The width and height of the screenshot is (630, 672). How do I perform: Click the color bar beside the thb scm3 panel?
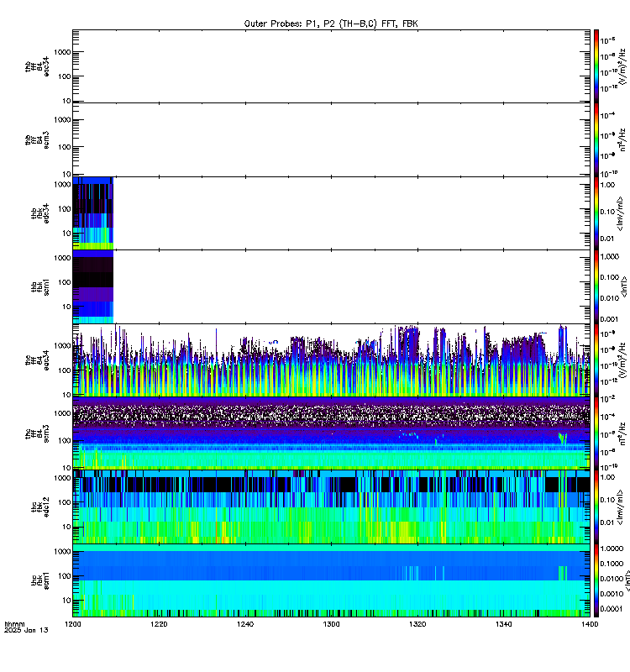[596, 139]
